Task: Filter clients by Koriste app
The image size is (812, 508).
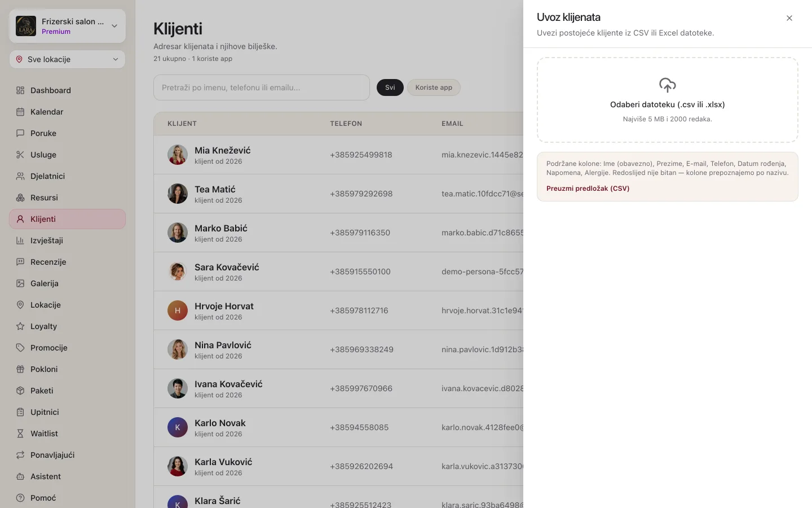Action: click(434, 87)
